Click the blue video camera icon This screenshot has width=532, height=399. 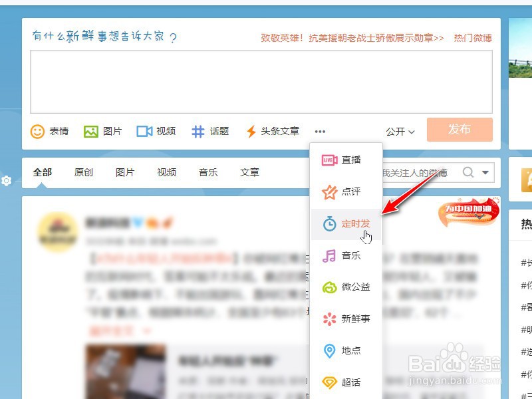pos(144,131)
